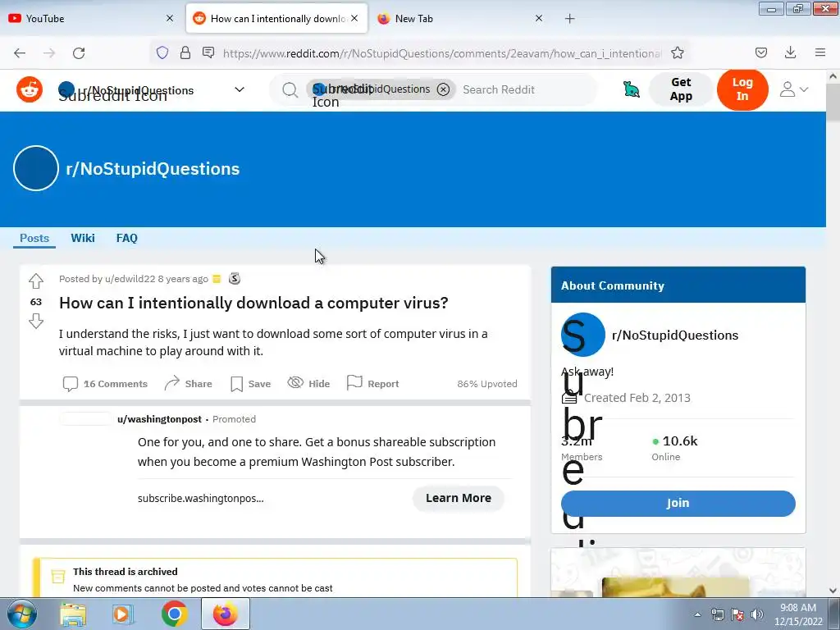Open the 16 Comments link
This screenshot has width=840, height=630.
[x=105, y=384]
